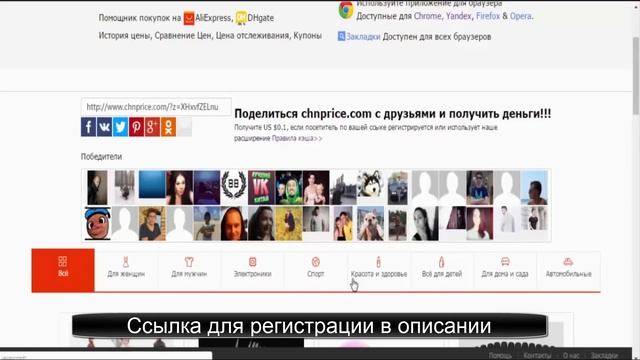Share on Pinterest icon

(x=136, y=127)
